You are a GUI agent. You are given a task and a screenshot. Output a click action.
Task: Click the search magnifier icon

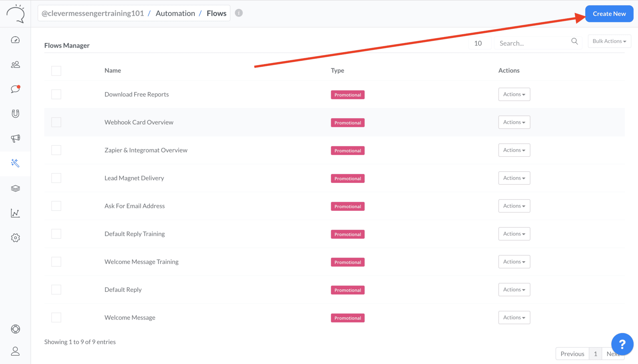tap(575, 41)
